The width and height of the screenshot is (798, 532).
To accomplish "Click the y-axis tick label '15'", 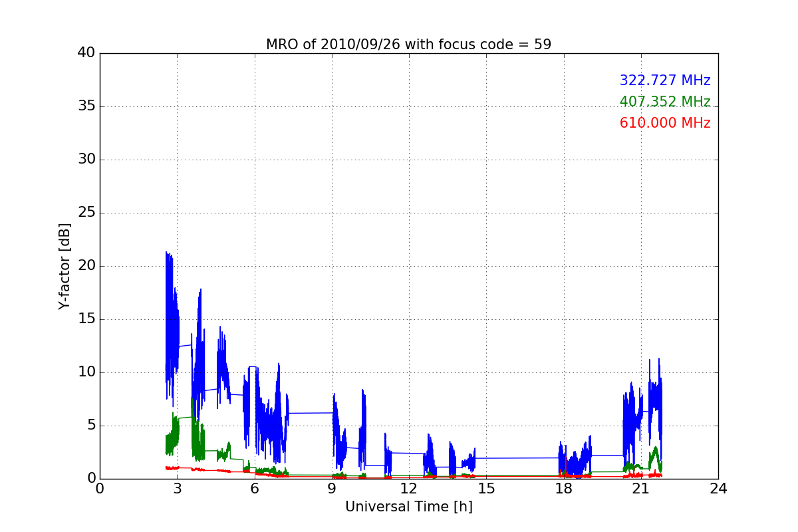I will (x=86, y=319).
